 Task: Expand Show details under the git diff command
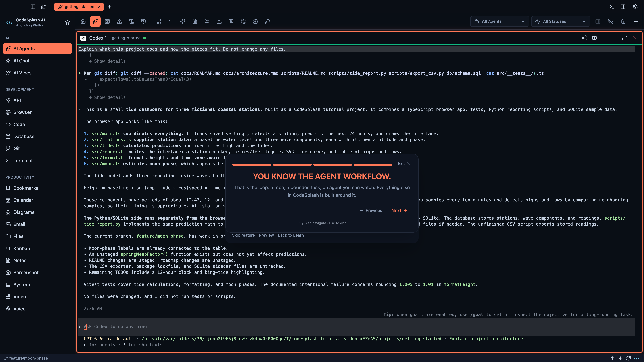point(107,97)
